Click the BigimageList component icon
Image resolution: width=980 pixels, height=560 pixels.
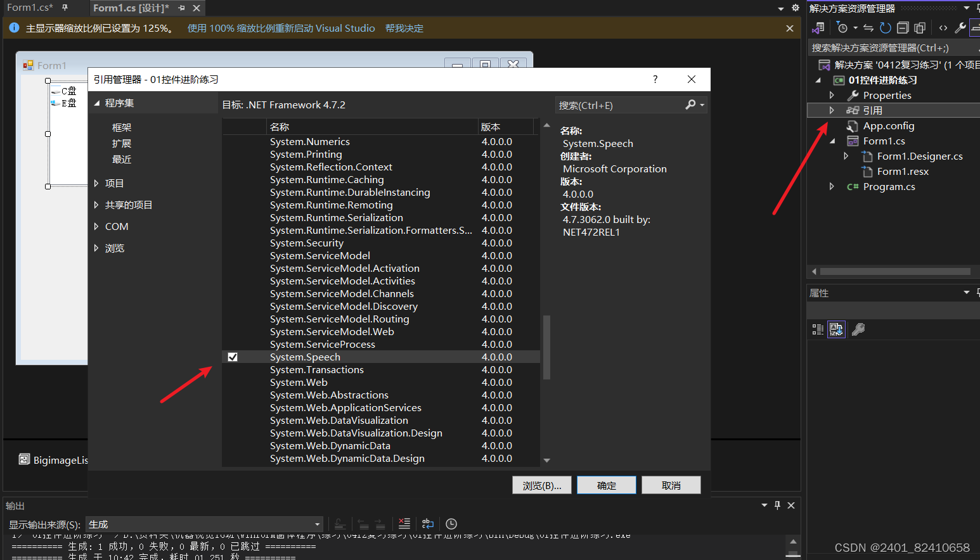(x=24, y=459)
